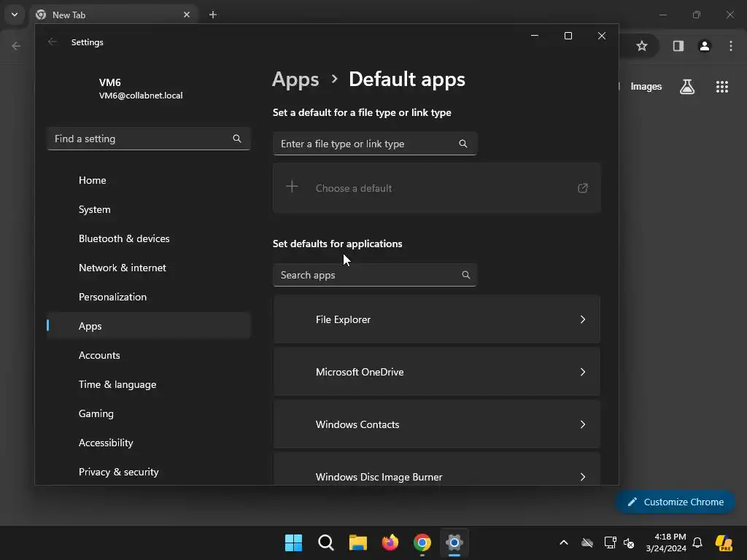Open Chrome tab search dropdown
The width and height of the screenshot is (747, 560).
click(x=15, y=15)
